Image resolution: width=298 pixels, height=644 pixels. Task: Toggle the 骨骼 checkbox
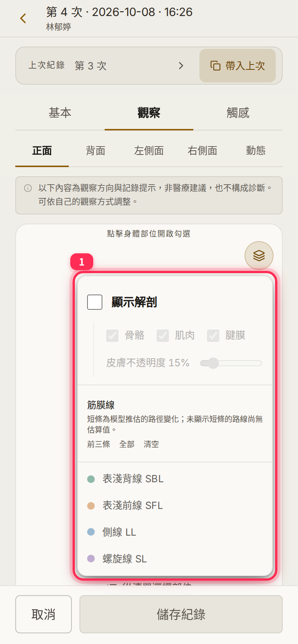click(112, 336)
